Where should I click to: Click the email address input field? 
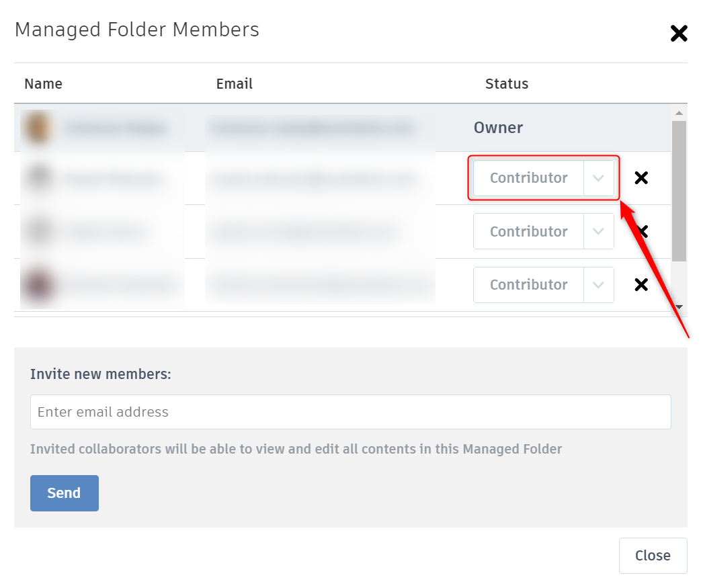tap(350, 411)
